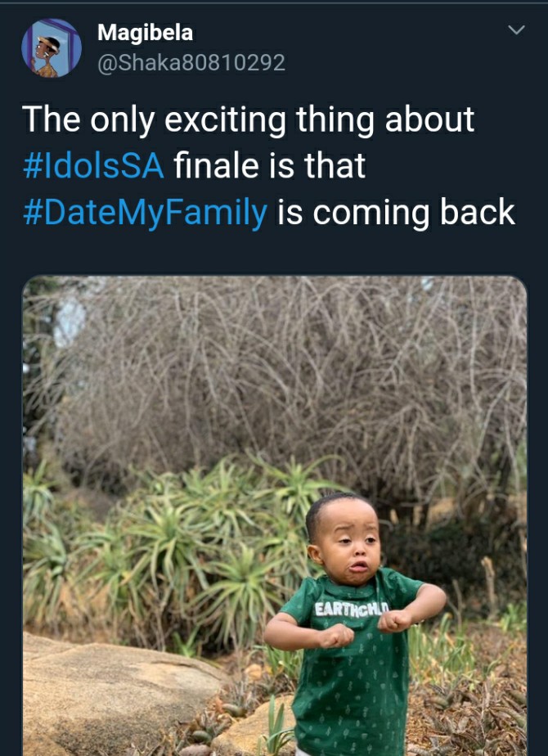Open Magibela's profile avatar picture
This screenshot has height=756, width=548.
[52, 48]
